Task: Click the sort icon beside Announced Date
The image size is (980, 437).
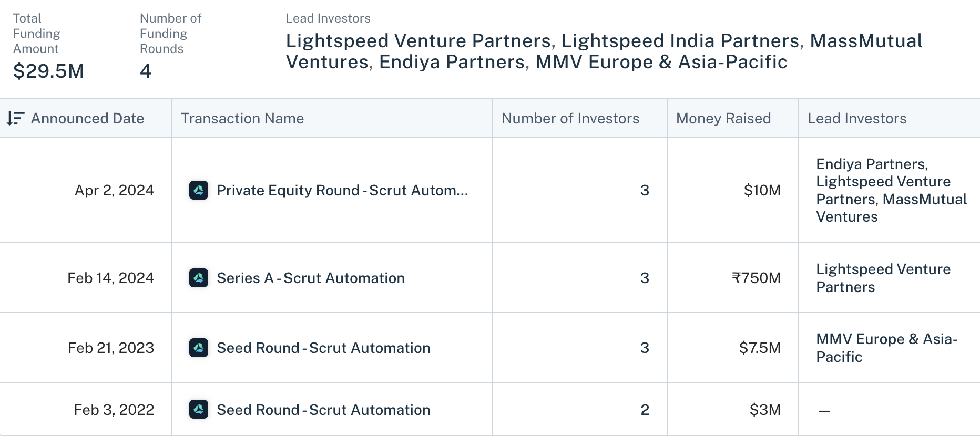Action: tap(15, 118)
